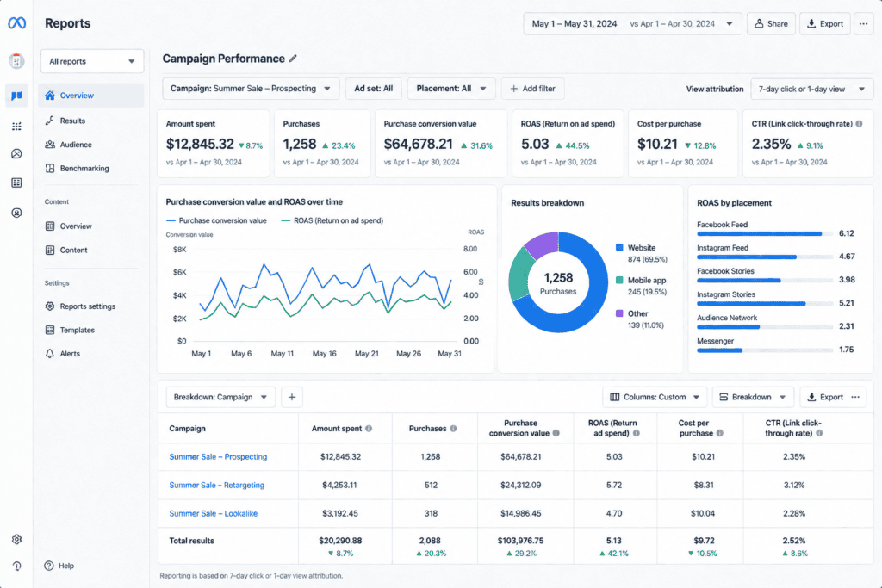The height and width of the screenshot is (588, 882).
Task: Open the Breakdown dropdown in table toolbar
Action: (753, 397)
